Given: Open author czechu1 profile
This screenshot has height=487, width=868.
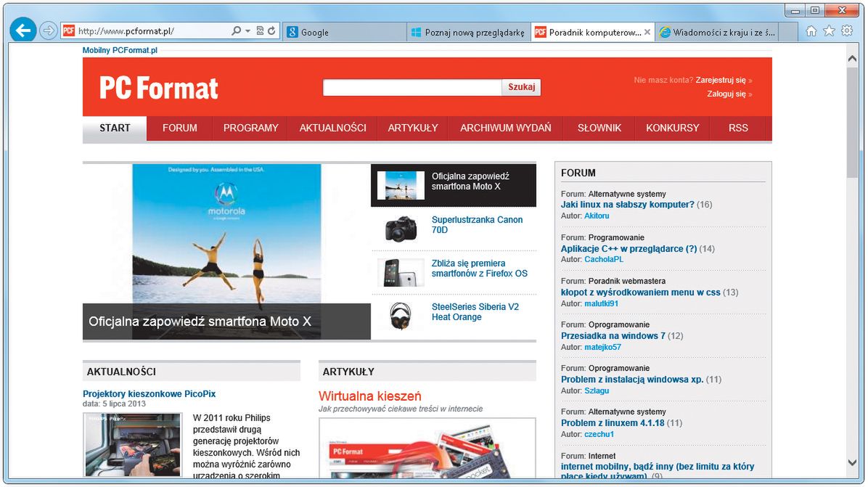Looking at the screenshot, I should (x=599, y=435).
